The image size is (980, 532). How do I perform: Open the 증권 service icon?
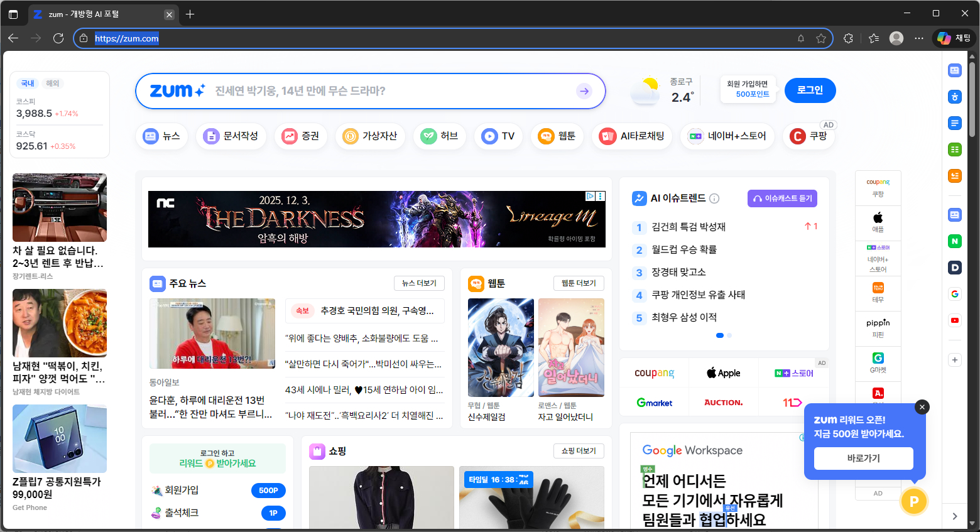pyautogui.click(x=301, y=136)
